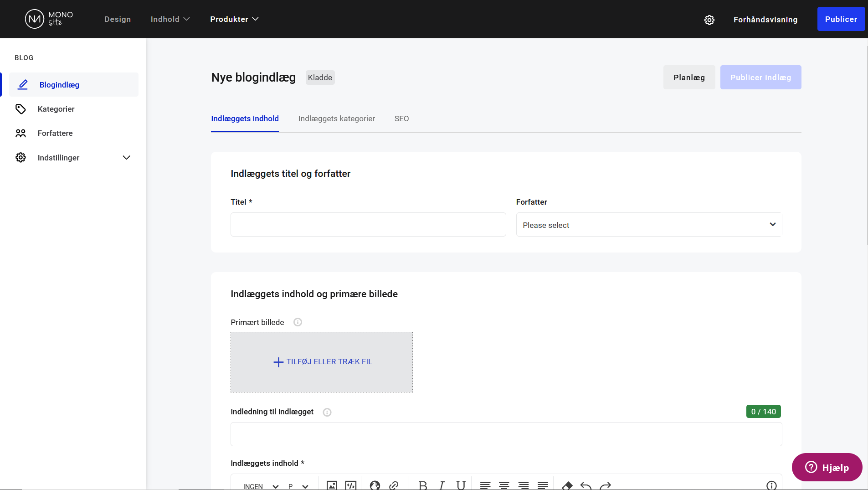Click the Mono Site logo
This screenshot has height=490, width=868.
(x=49, y=19)
